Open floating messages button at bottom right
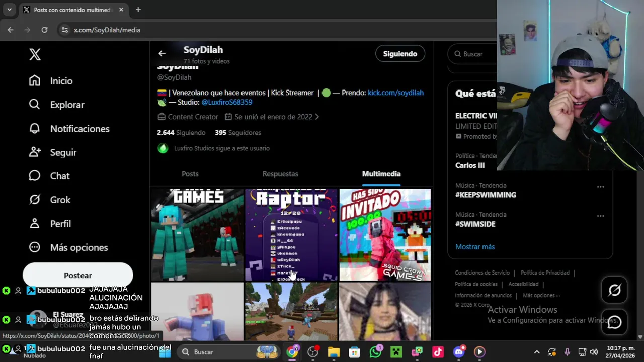 tap(614, 322)
